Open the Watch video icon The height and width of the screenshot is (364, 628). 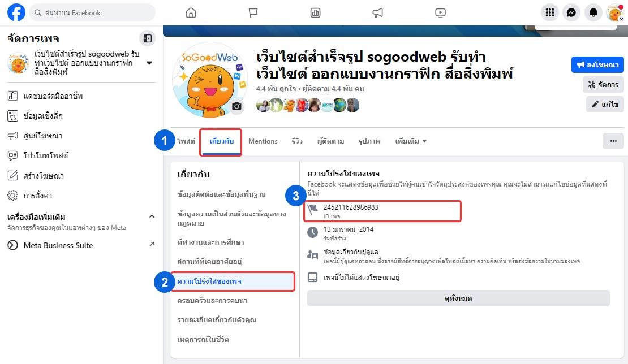pos(440,13)
